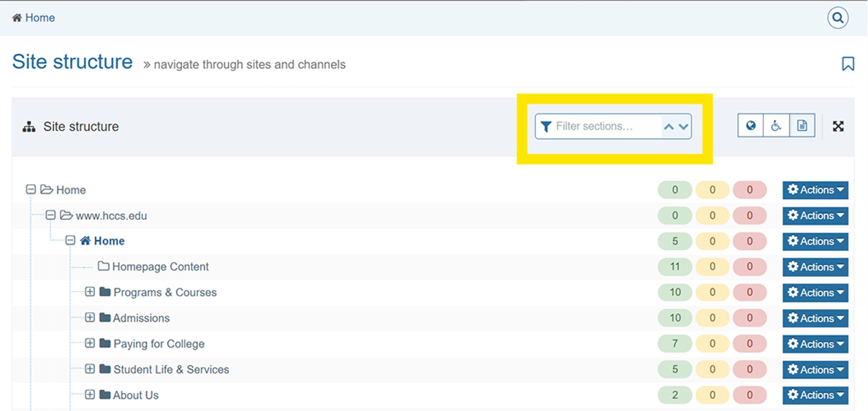Click the globe language icon button

click(750, 126)
